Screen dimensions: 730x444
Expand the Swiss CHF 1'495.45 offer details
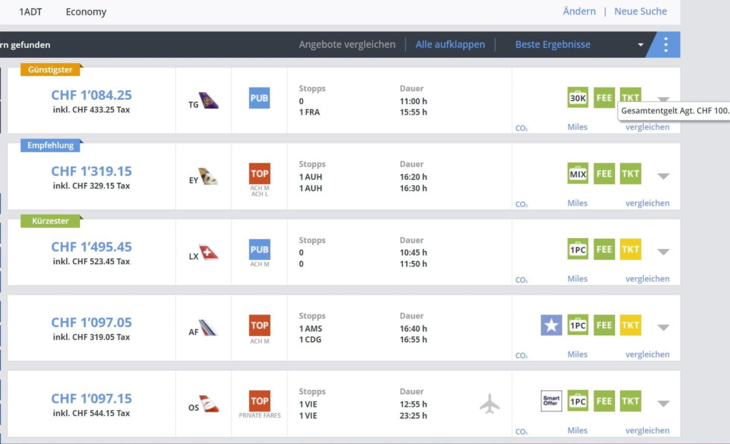point(663,252)
